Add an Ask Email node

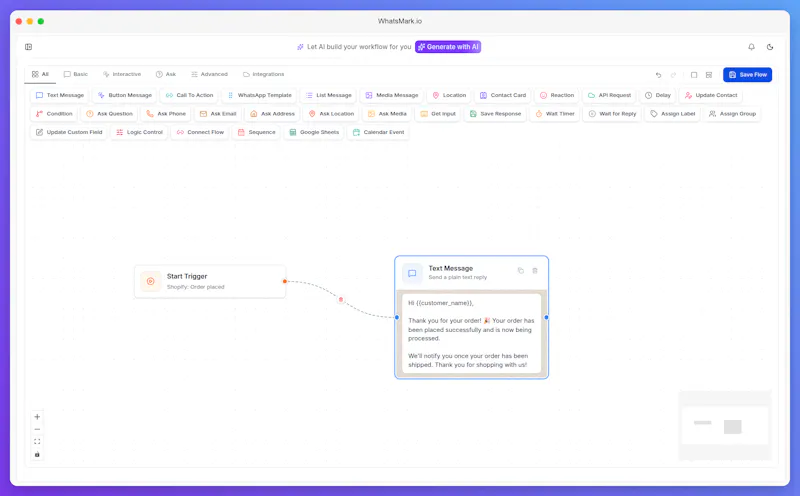point(218,114)
